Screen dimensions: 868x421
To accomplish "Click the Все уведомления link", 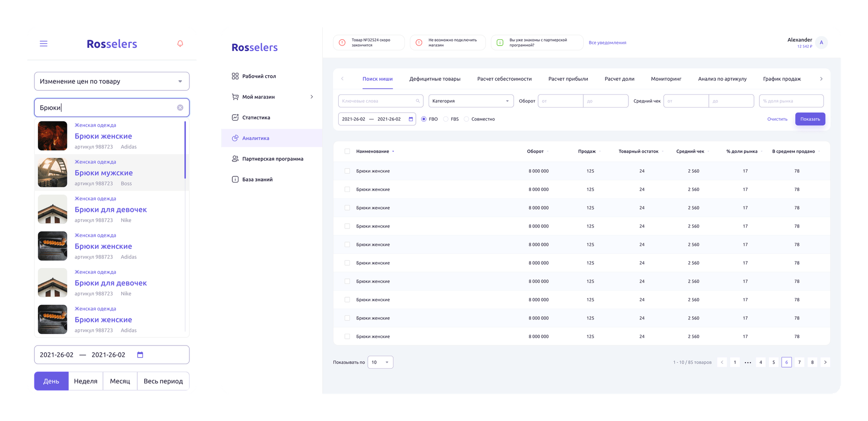I will coord(607,43).
